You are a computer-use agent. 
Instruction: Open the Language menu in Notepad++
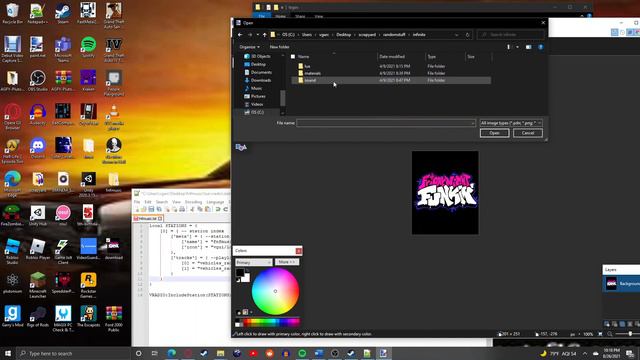coord(215,202)
